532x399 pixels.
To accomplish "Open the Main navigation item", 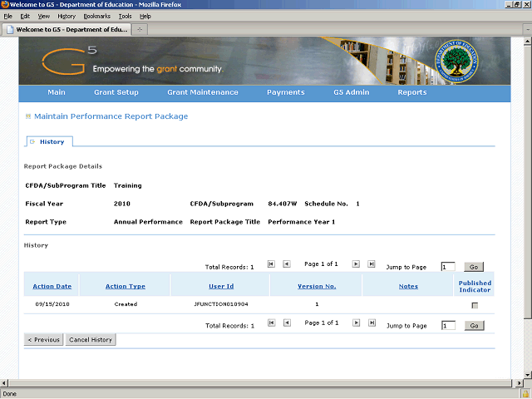I will (x=57, y=92).
